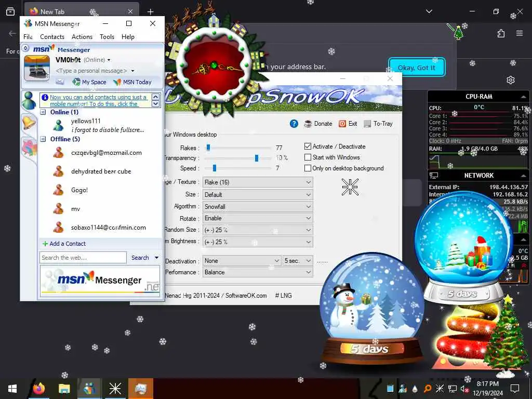532x399 pixels.
Task: Open the Flake (16) texture dropdown
Action: pos(258,182)
